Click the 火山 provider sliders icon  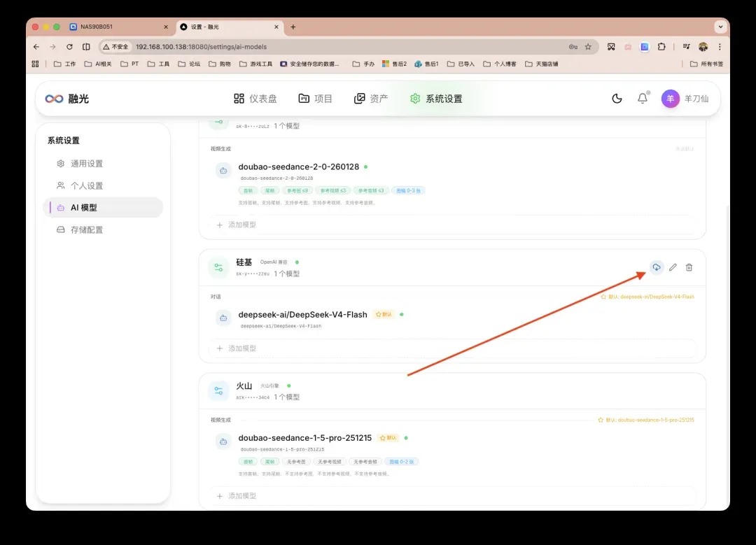(x=218, y=391)
